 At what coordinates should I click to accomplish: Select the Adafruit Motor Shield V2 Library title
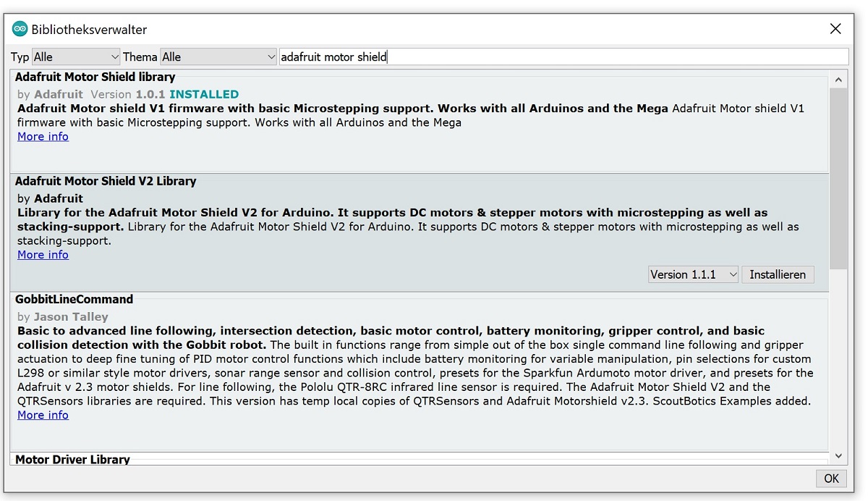pos(106,181)
